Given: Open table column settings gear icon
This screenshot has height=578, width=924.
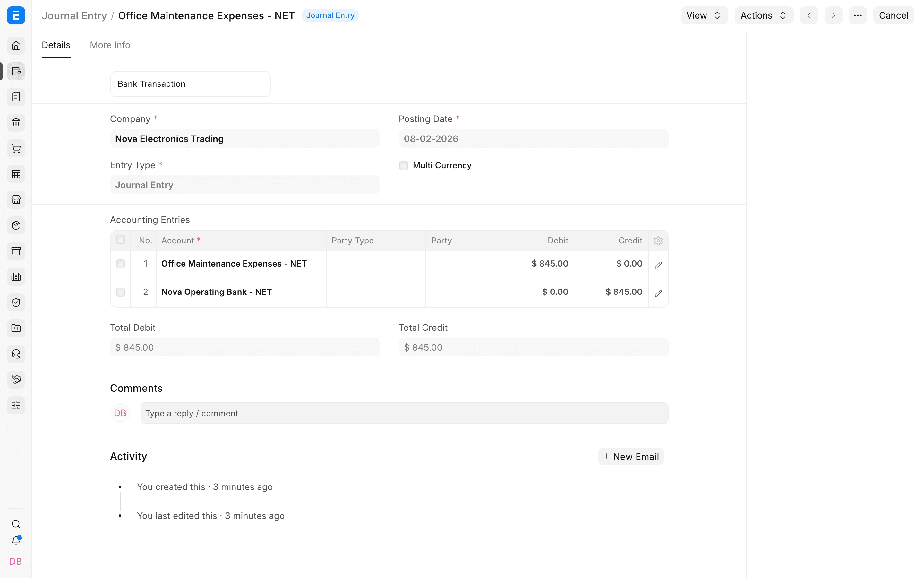Looking at the screenshot, I should click(658, 241).
